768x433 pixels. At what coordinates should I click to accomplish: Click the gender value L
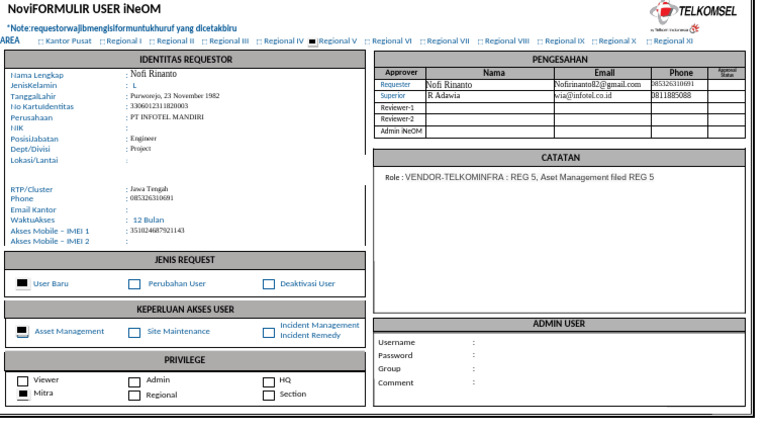pyautogui.click(x=135, y=85)
